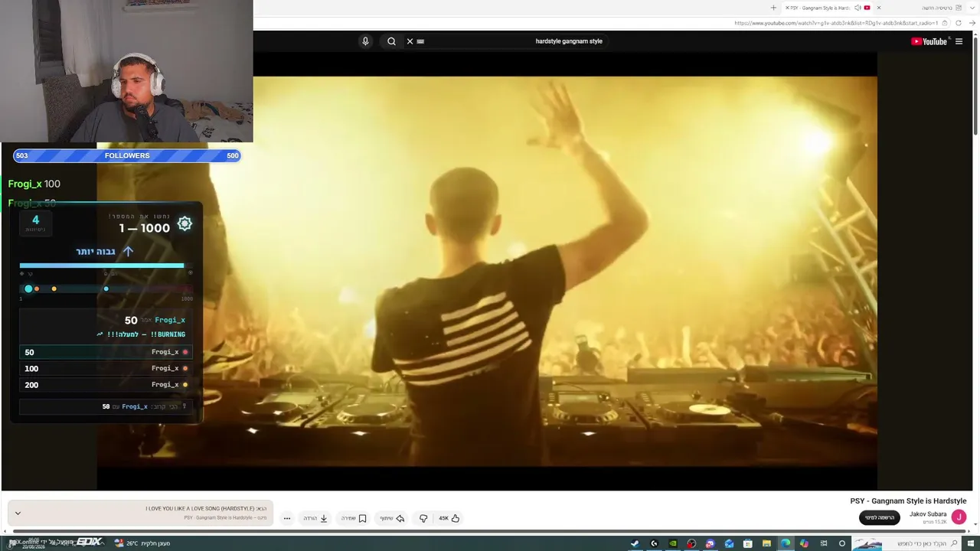Click the Download button with arrow icon
The image size is (980, 551).
click(315, 518)
